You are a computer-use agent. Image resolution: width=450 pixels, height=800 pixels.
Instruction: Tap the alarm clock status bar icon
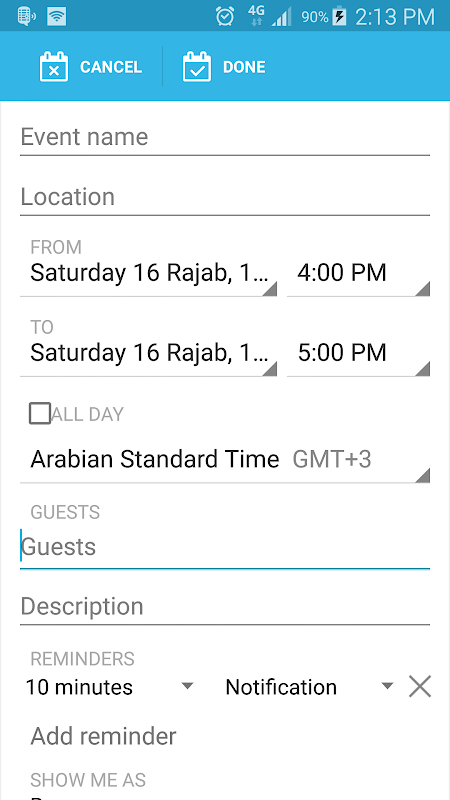point(225,16)
